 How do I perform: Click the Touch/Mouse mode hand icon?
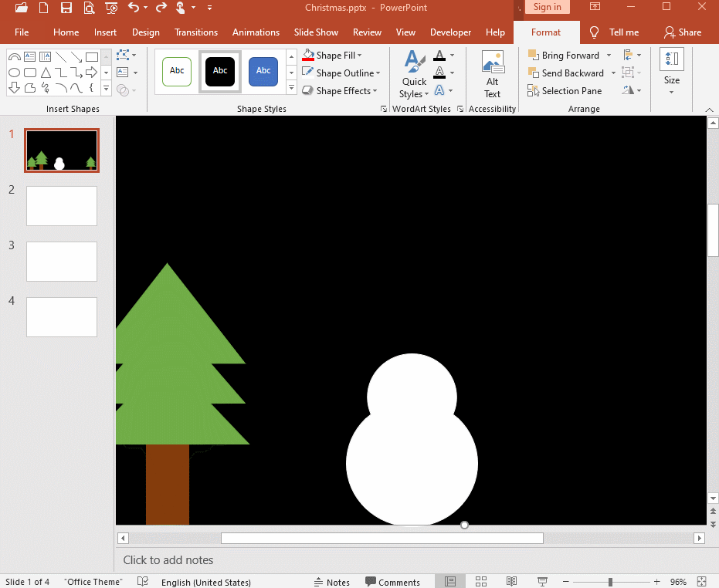(181, 8)
